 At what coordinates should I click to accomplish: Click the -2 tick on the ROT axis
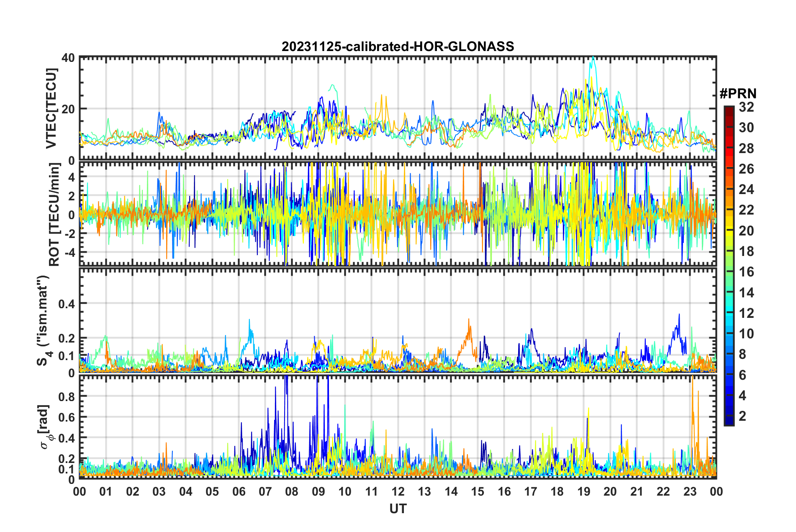point(69,233)
